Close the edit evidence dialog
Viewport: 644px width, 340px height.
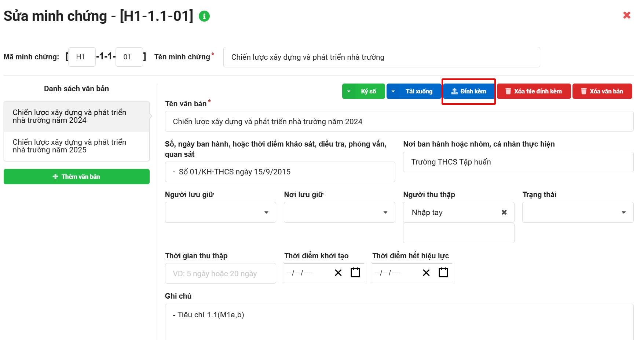(x=627, y=15)
